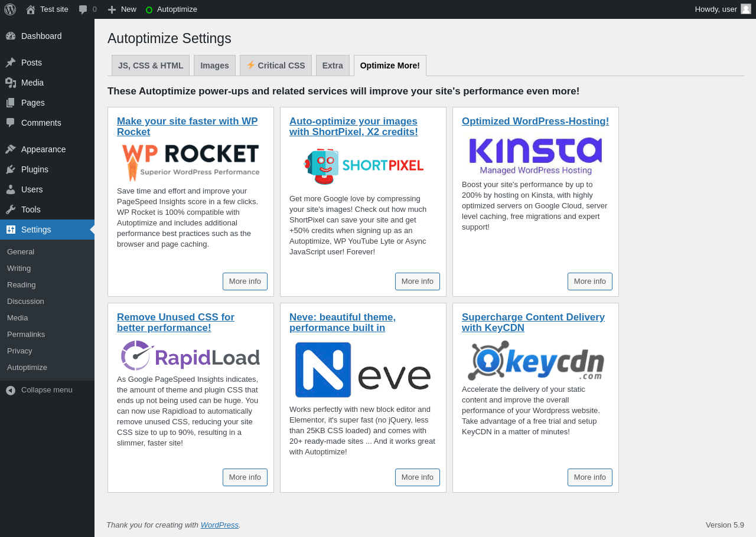Open Test site home icon

[31, 9]
